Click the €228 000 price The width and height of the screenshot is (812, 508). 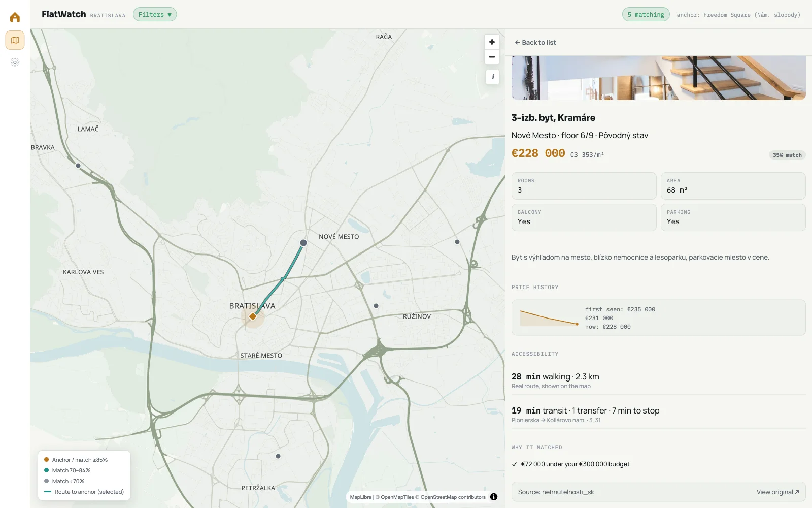(x=538, y=153)
